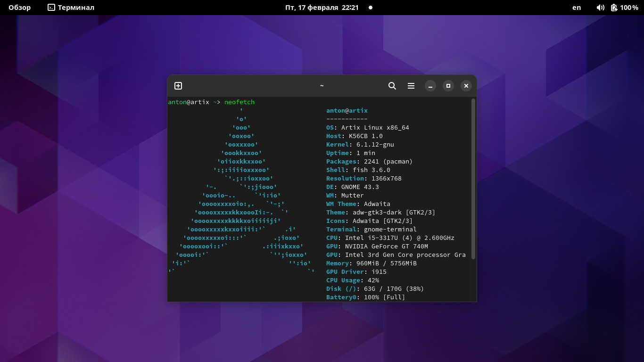Screen dimensions: 644x362
Task: Click the 'OS: Artix Linux x86_64' line
Action: pos(367,128)
